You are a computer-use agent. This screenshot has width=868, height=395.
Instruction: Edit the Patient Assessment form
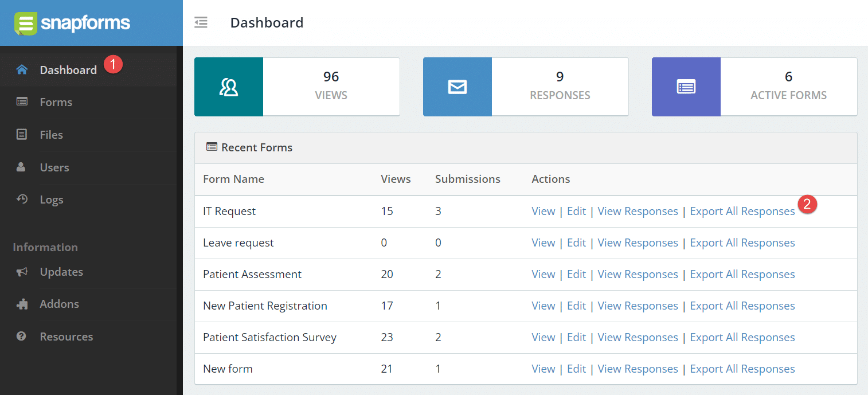(x=576, y=274)
